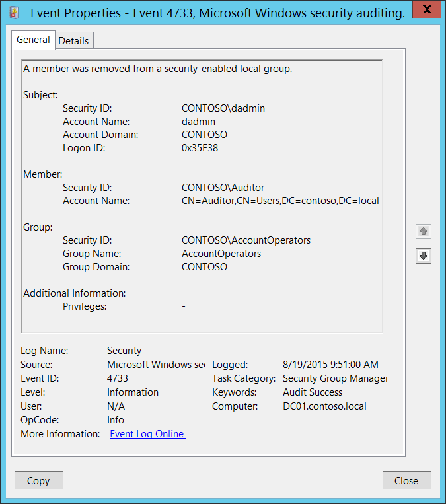
Task: Click the Computer value DC01.contoso.local
Action: (x=325, y=406)
